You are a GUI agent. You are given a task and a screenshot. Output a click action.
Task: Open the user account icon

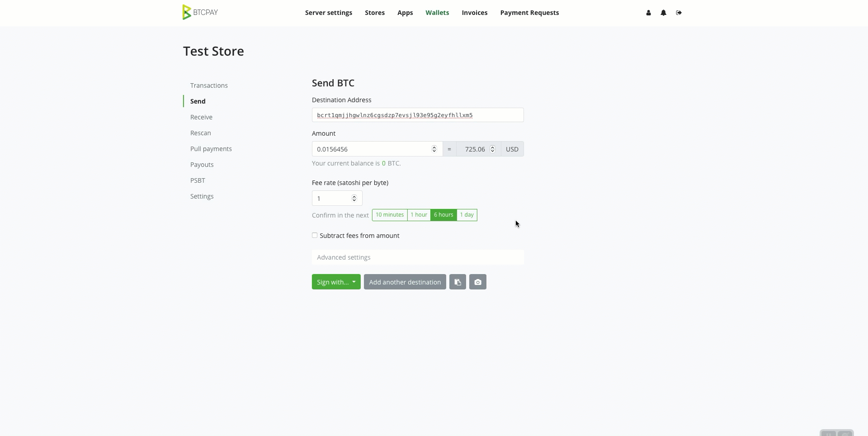pos(648,13)
